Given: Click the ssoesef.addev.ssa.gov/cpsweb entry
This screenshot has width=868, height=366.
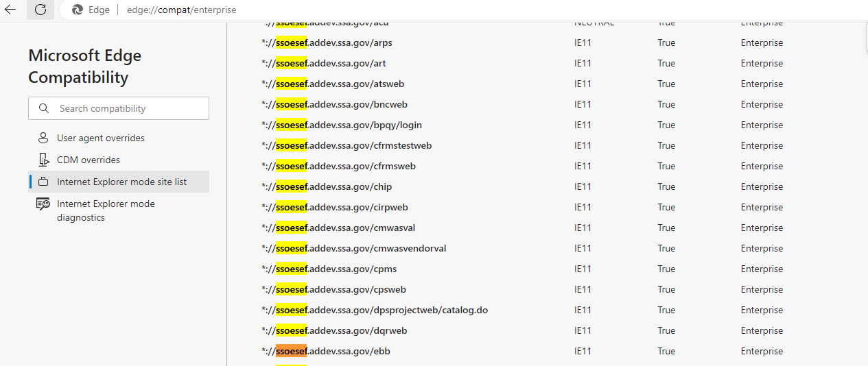Looking at the screenshot, I should pyautogui.click(x=333, y=289).
